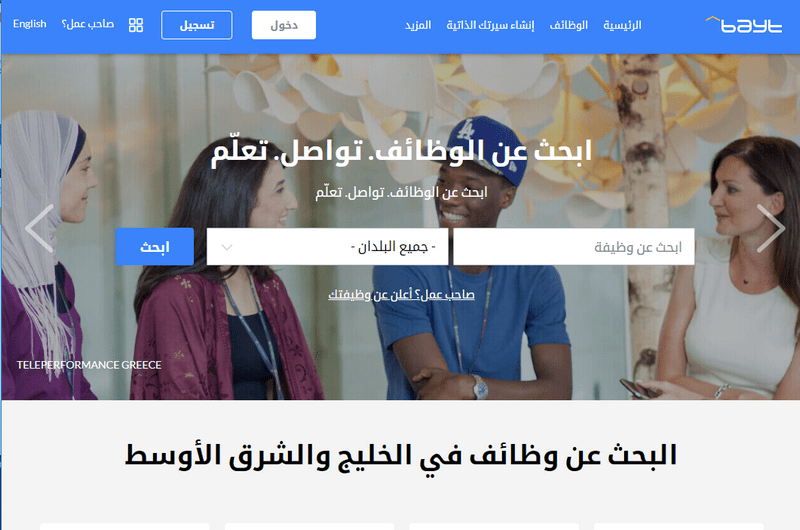
Task: Open the grid apps icon
Action: (136, 25)
